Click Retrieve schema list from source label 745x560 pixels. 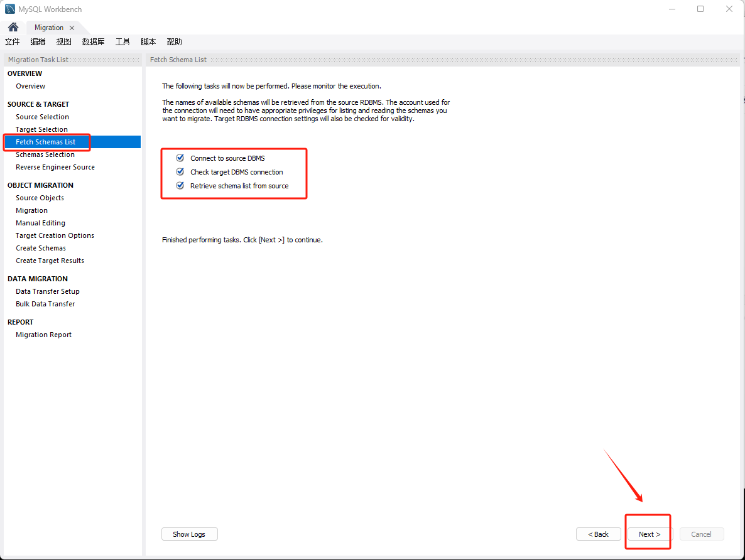239,186
